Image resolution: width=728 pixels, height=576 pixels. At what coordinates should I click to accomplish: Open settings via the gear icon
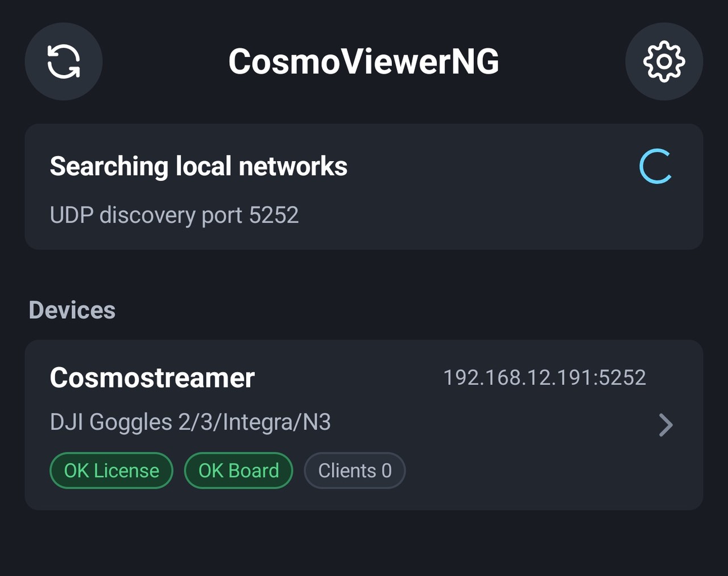[x=664, y=61]
